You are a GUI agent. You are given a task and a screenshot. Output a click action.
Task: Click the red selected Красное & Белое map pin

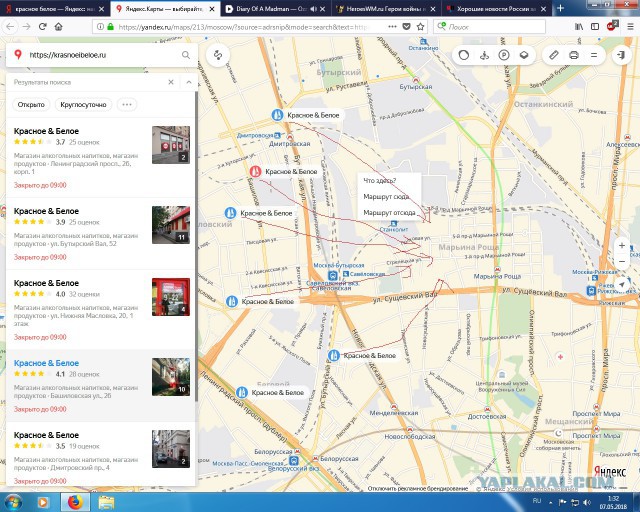pyautogui.click(x=256, y=171)
